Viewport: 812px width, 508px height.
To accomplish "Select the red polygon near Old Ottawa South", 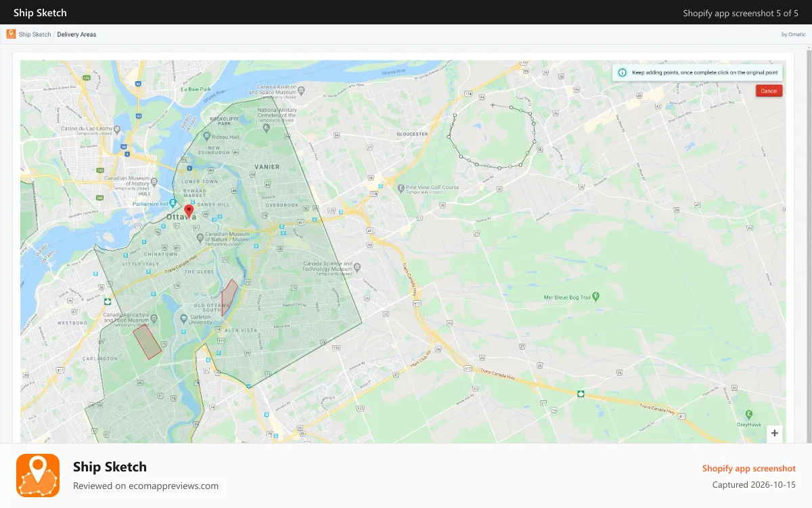I will [230, 297].
